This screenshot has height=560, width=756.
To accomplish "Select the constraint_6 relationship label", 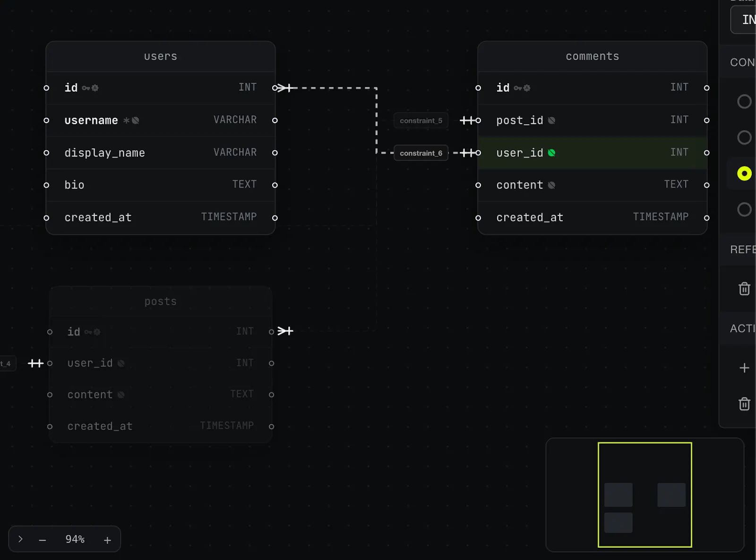I will click(x=421, y=153).
